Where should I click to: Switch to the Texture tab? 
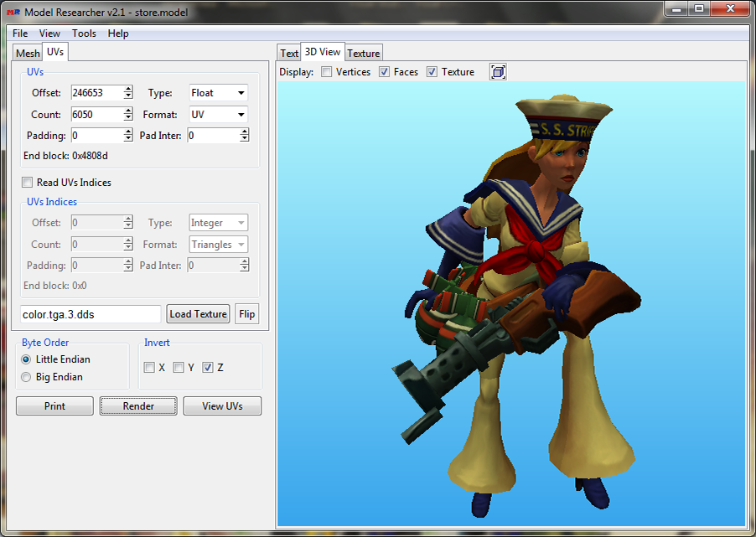click(x=364, y=53)
